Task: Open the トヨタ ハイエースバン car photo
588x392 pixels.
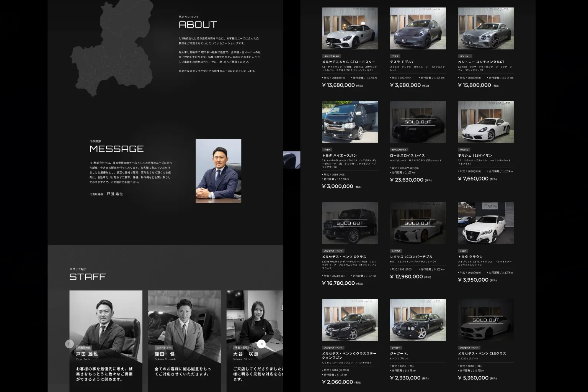Action: point(350,122)
